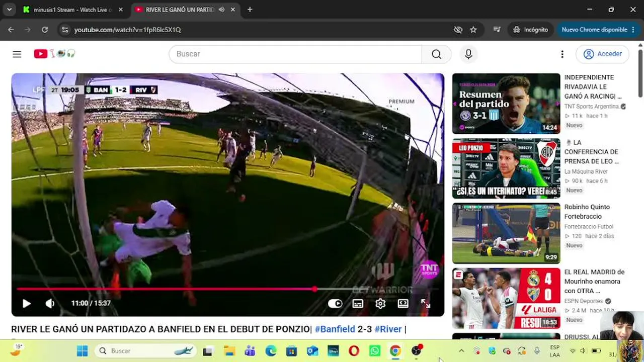Bookmark this page with the star
Viewport: 644px width, 362px height.
tap(473, 30)
